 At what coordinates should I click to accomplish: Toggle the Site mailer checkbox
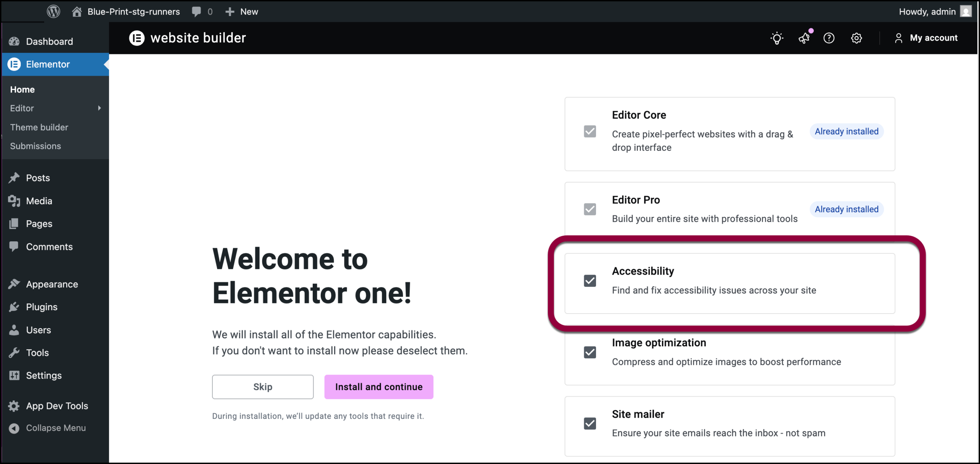[x=590, y=423]
